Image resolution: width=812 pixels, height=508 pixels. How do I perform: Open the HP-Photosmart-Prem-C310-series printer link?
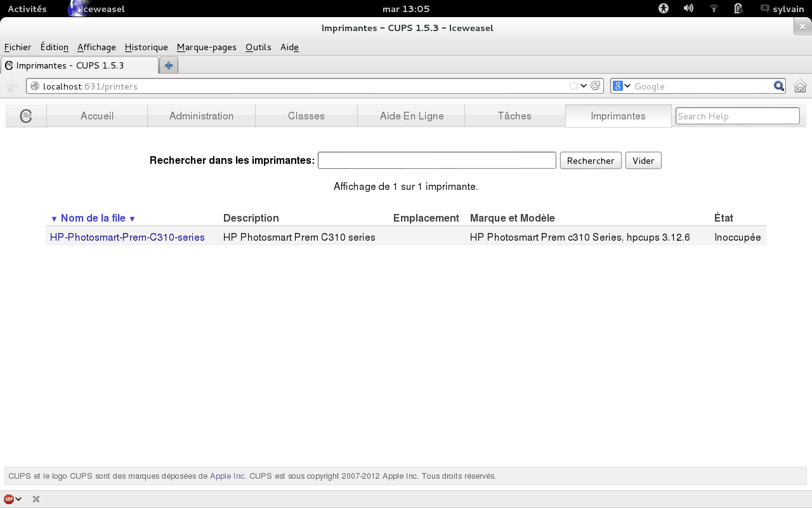[128, 237]
